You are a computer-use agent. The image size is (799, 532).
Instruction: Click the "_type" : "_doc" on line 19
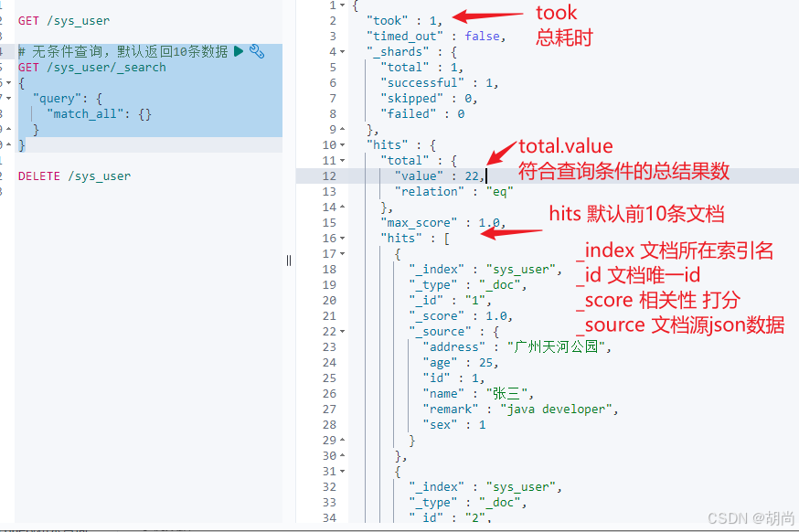point(467,285)
